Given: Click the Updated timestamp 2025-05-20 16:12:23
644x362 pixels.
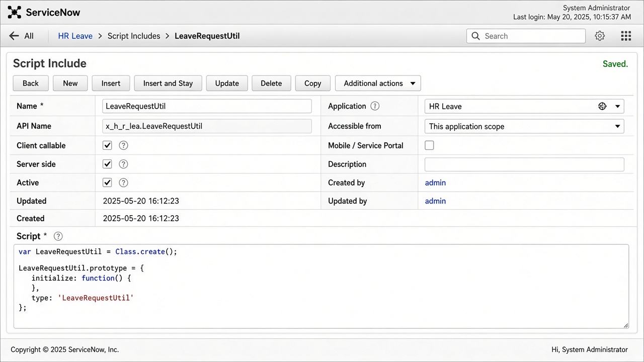Looking at the screenshot, I should (x=141, y=201).
